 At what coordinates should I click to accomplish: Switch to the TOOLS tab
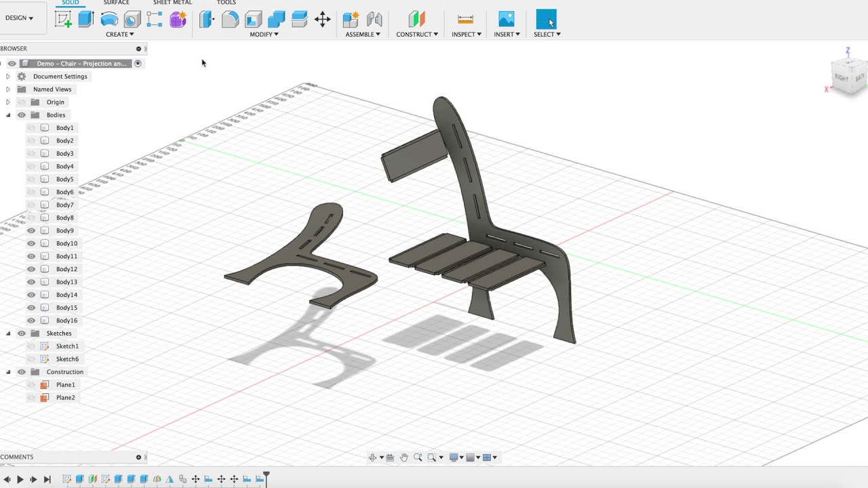coord(226,3)
